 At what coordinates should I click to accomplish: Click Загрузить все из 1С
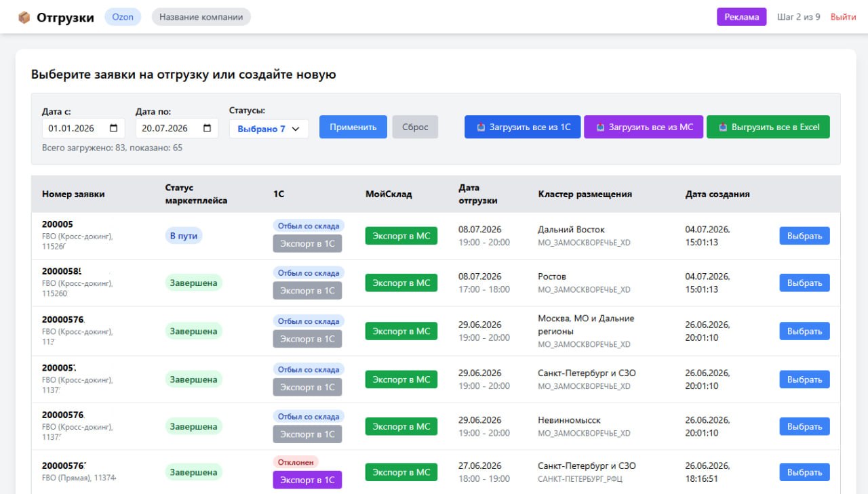pyautogui.click(x=523, y=127)
